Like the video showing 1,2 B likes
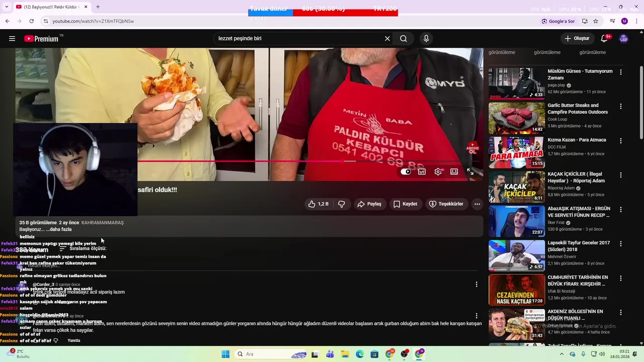 point(318,204)
